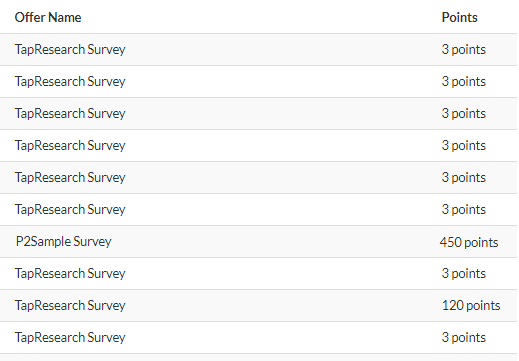The image size is (519, 361).
Task: Open the last TapResearch Survey entry in the table
Action: tap(70, 337)
